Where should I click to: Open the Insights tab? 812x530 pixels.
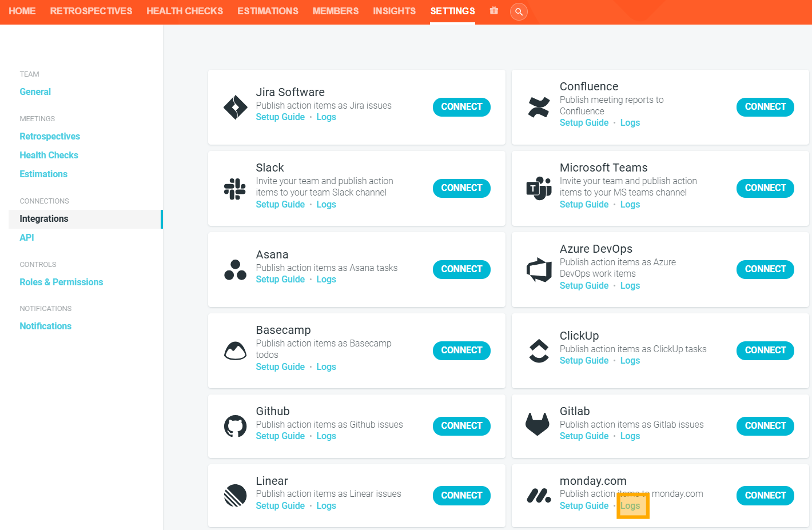pyautogui.click(x=395, y=11)
